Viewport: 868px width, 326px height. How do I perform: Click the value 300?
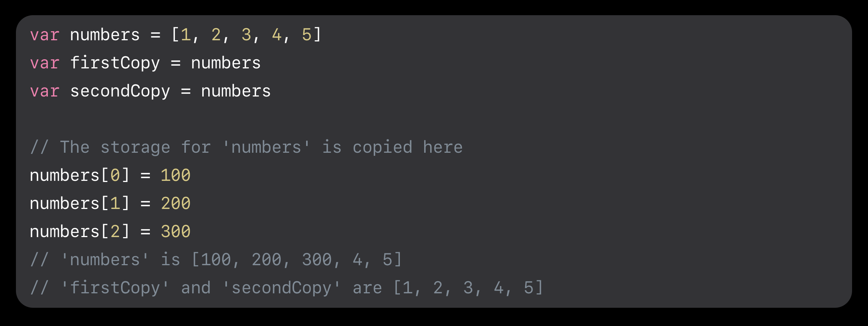176,232
